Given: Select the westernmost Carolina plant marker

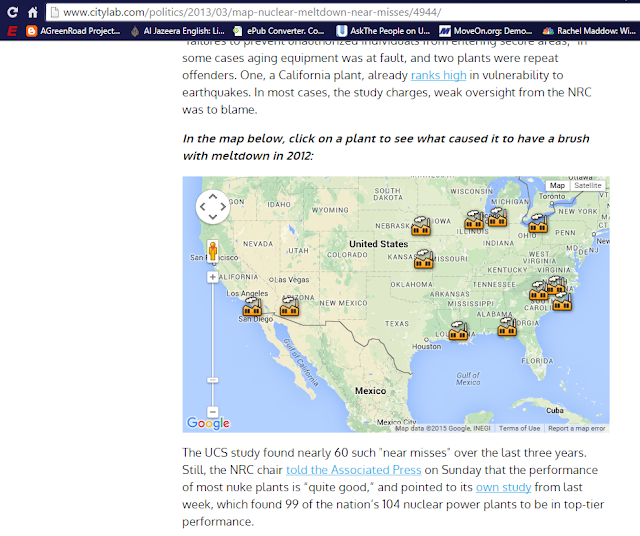Looking at the screenshot, I should click(x=538, y=291).
